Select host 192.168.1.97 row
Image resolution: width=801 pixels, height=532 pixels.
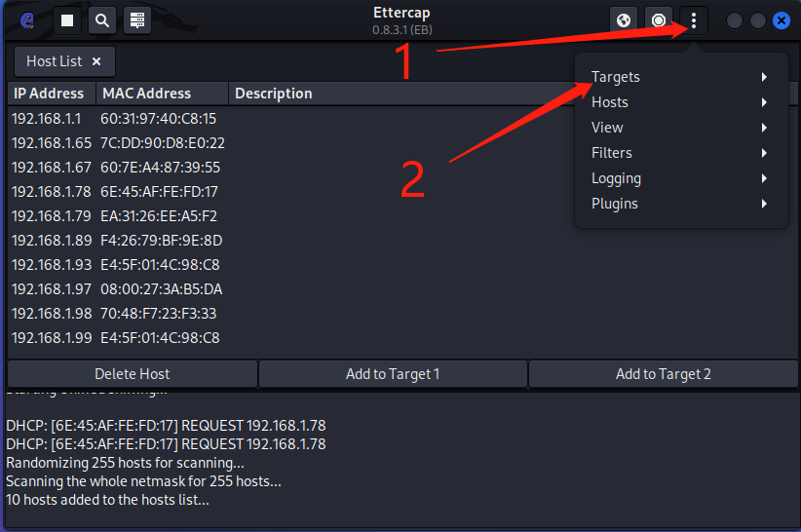point(402,289)
